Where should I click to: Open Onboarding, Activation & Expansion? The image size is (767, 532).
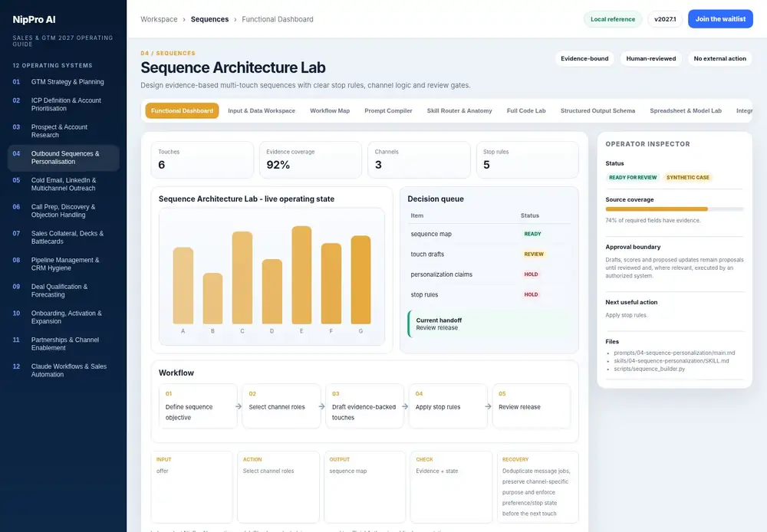point(63,317)
